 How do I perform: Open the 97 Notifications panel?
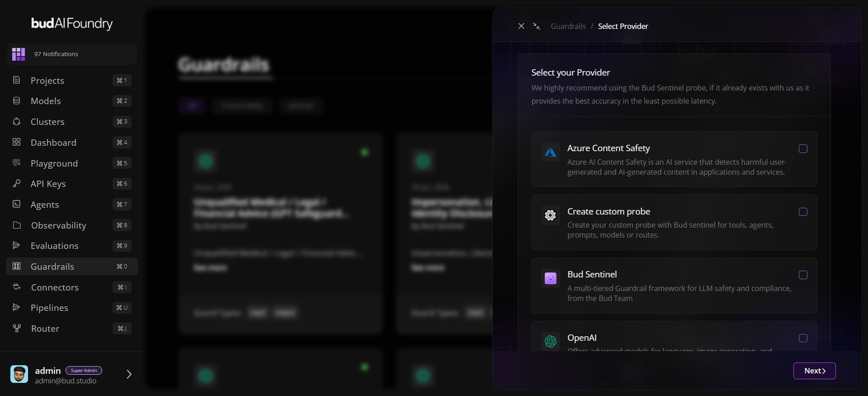click(72, 54)
